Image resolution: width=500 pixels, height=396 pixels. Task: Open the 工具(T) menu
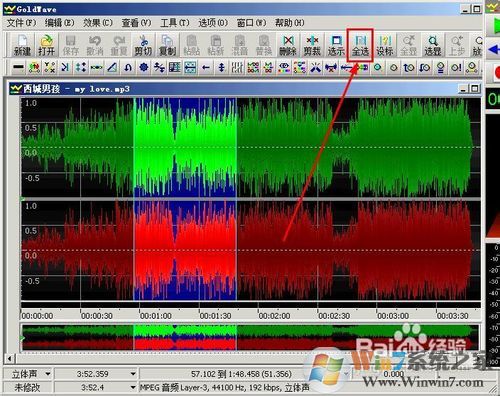pos(175,23)
